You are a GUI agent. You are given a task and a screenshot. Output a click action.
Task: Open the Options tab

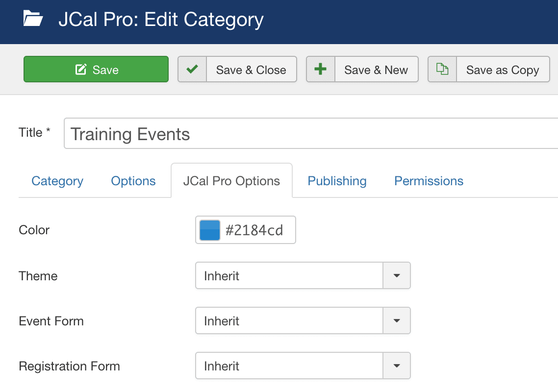point(133,181)
